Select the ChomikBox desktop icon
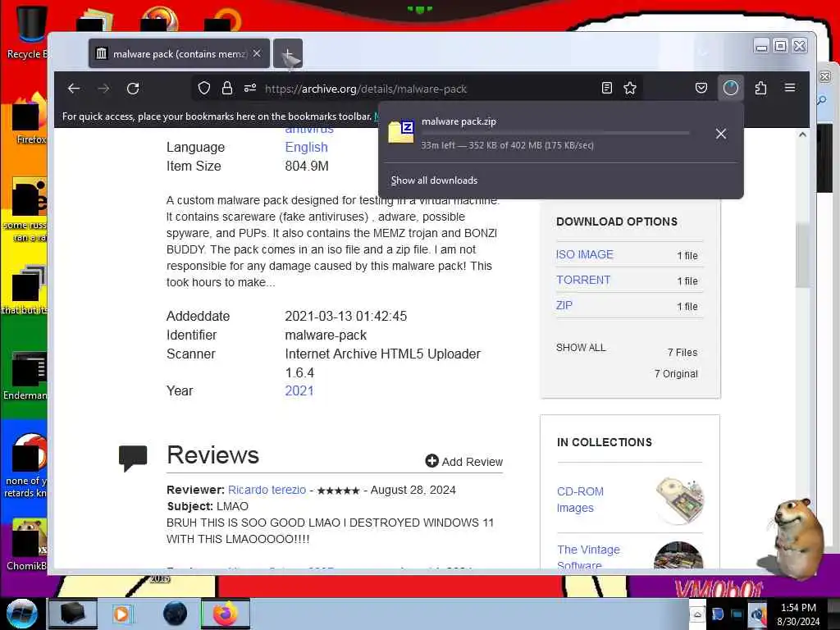Screen dimensions: 840x630 tap(26, 544)
